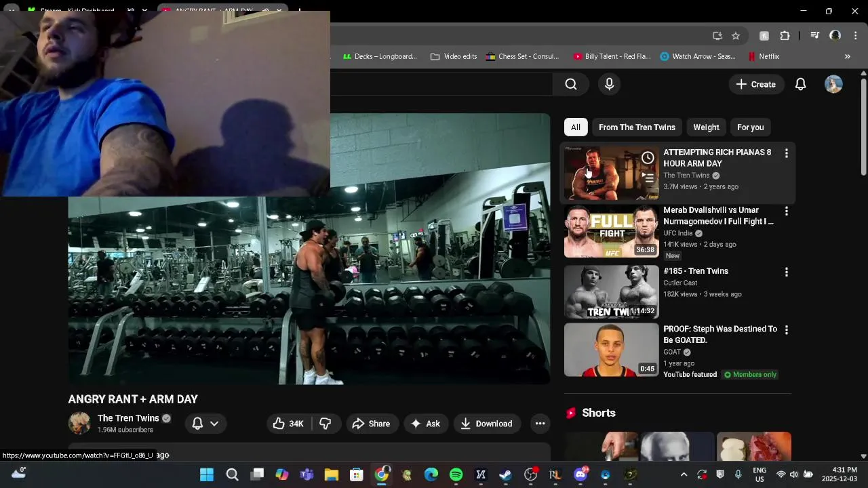Open Decks – Longboard bookmark
This screenshot has height=488, width=868.
[380, 56]
